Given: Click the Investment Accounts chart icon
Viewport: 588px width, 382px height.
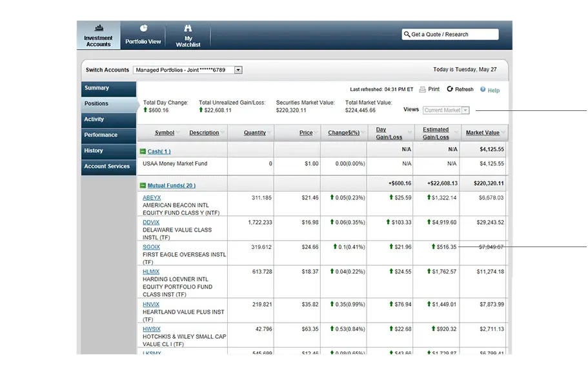Looking at the screenshot, I should [x=99, y=28].
